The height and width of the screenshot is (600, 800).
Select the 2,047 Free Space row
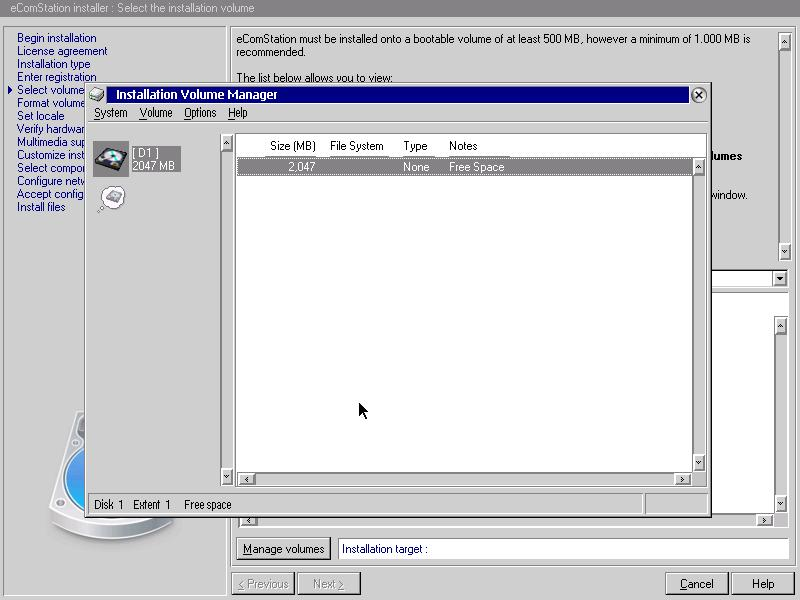click(464, 167)
